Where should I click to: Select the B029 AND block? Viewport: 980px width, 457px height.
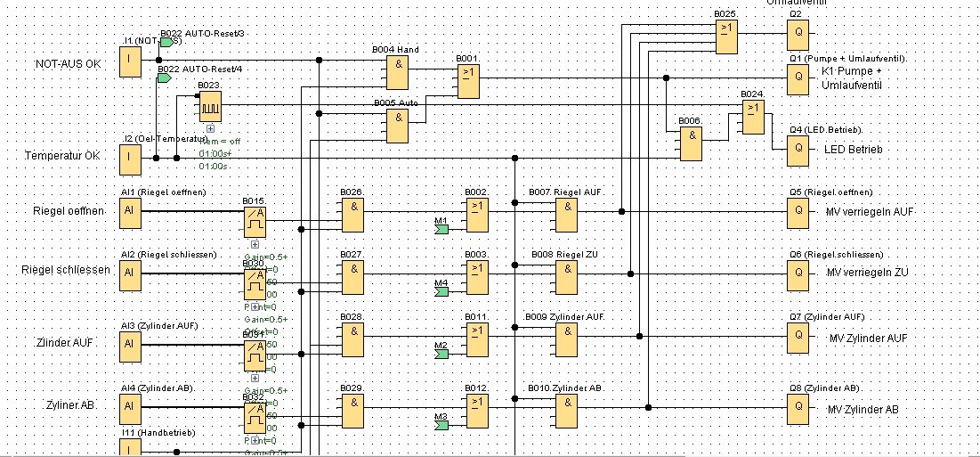click(352, 410)
